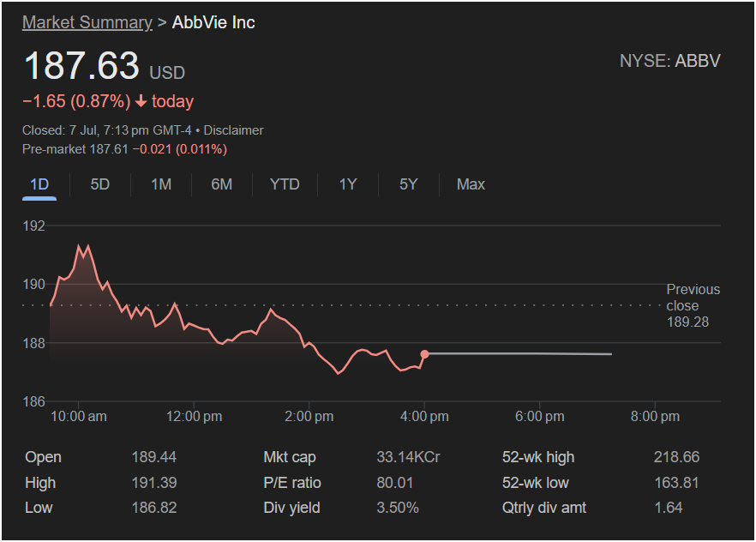The image size is (756, 542).
Task: Click the USD currency label
Action: pyautogui.click(x=167, y=73)
